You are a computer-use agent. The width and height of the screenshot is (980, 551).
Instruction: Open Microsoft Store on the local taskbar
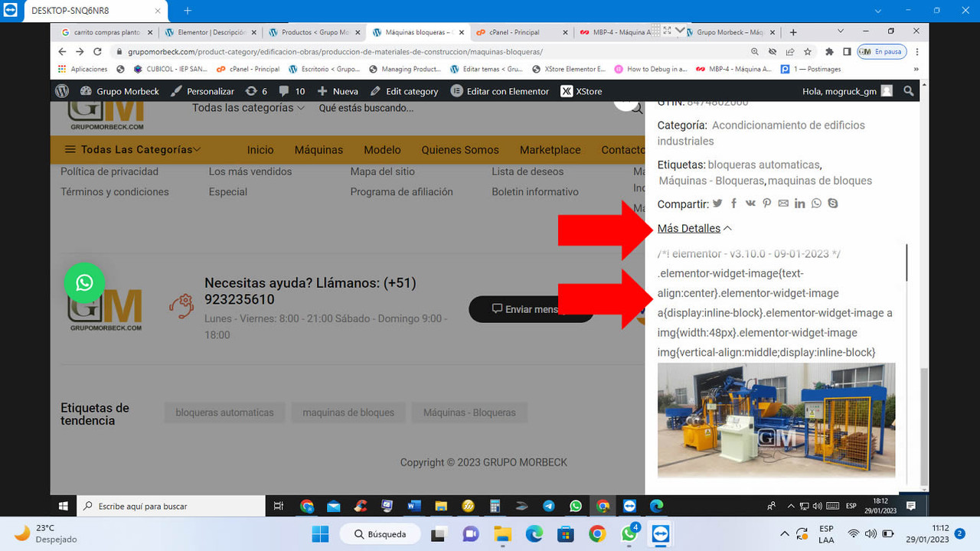(566, 534)
